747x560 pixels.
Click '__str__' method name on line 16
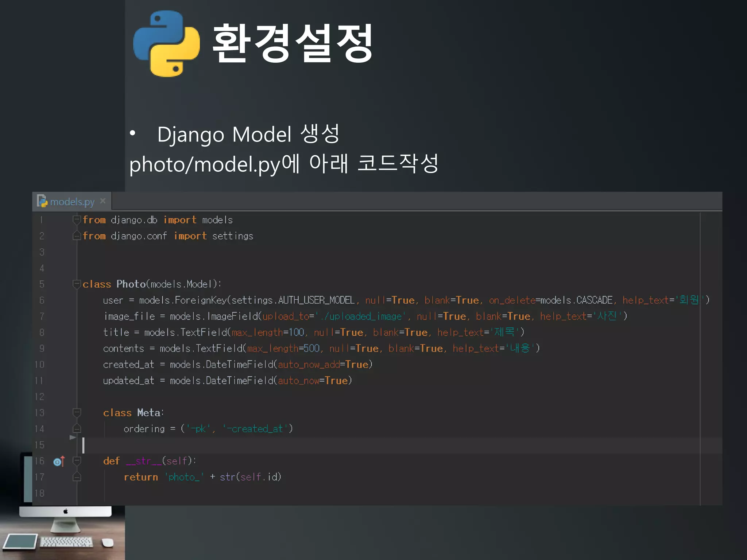[144, 461]
